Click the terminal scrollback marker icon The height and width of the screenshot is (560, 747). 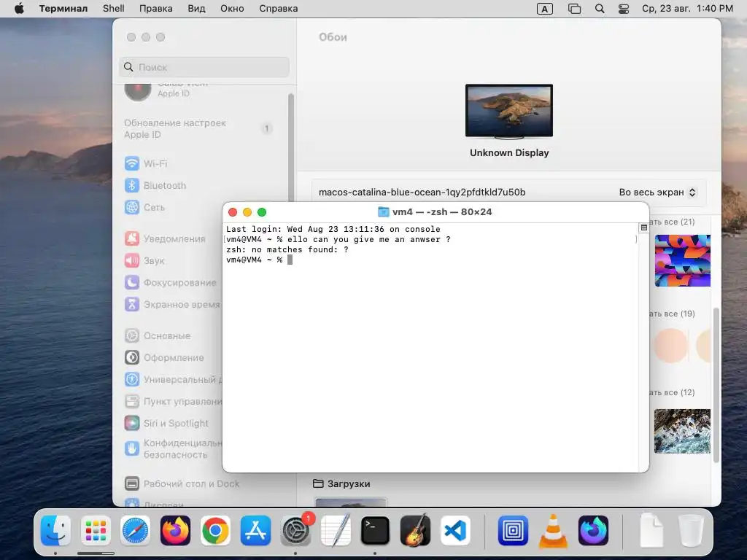(x=643, y=228)
